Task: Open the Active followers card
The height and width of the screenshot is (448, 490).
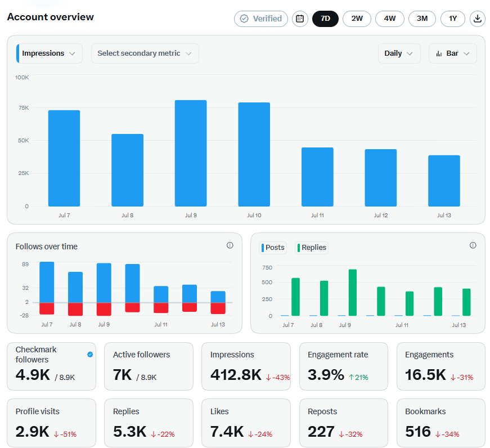Action: [149, 366]
